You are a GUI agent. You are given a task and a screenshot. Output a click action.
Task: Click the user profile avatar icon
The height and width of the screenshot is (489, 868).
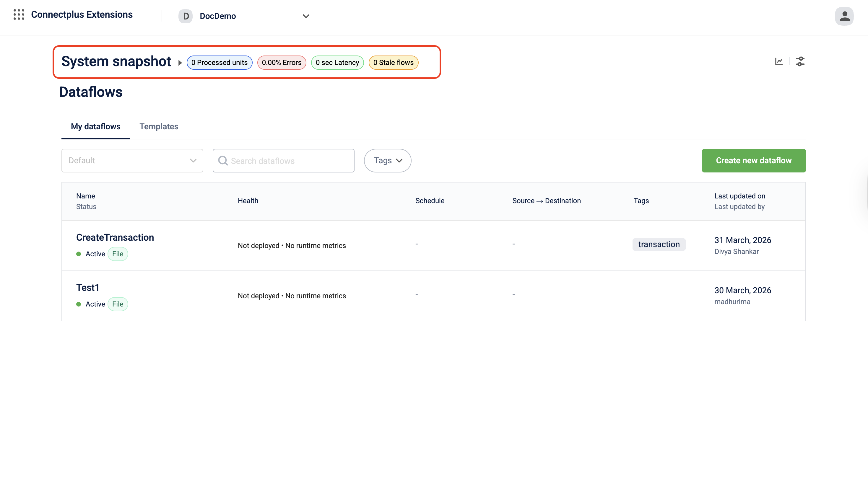(844, 16)
